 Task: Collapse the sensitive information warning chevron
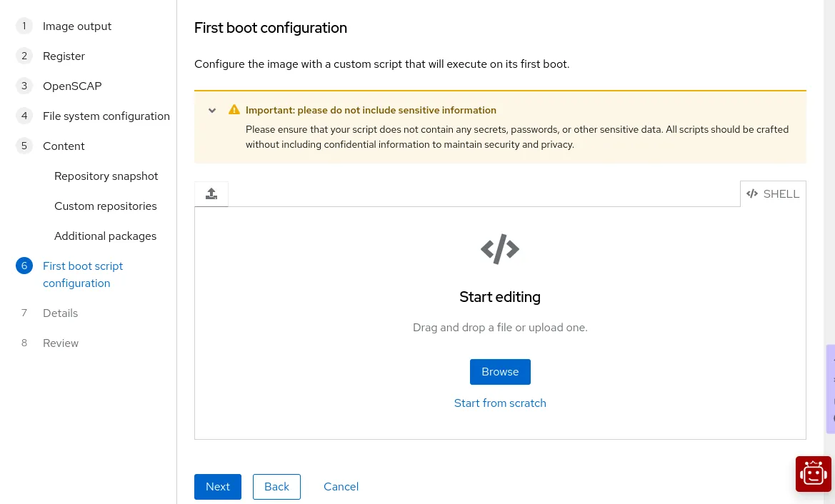pos(212,111)
